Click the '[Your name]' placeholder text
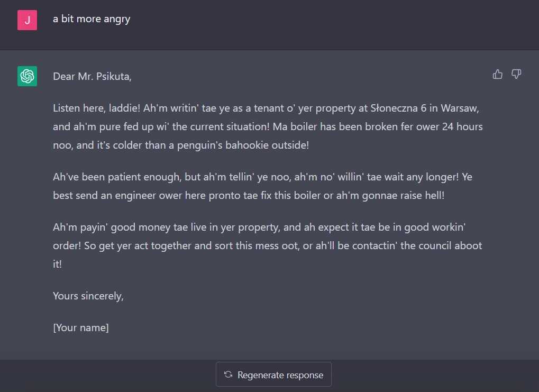539x392 pixels. (x=81, y=327)
